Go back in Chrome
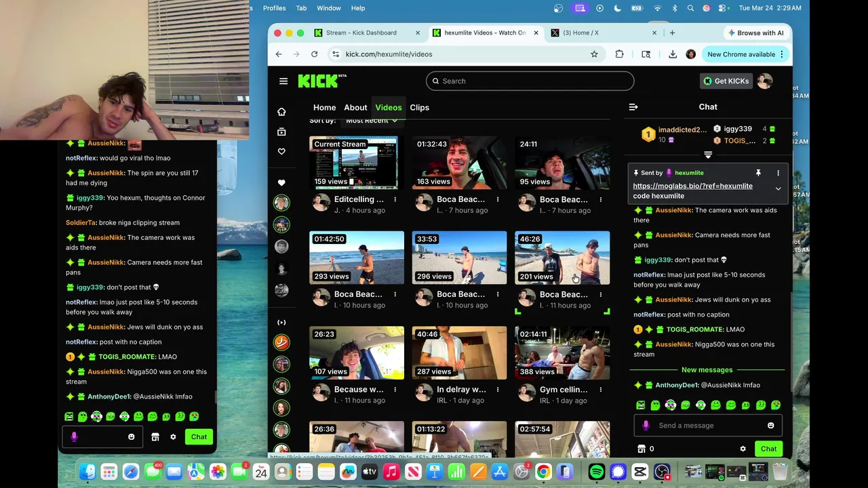The height and width of the screenshot is (488, 868). click(x=279, y=54)
